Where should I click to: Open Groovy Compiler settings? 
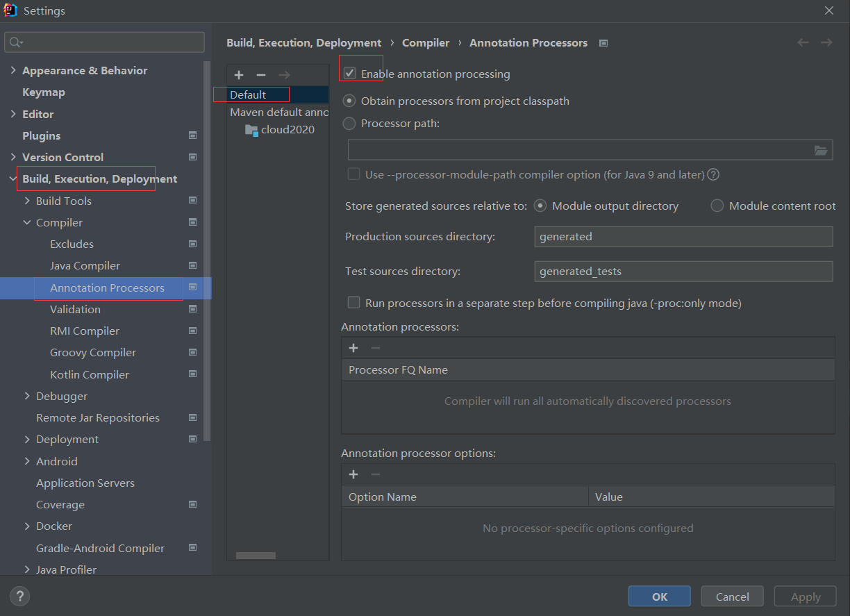[93, 352]
